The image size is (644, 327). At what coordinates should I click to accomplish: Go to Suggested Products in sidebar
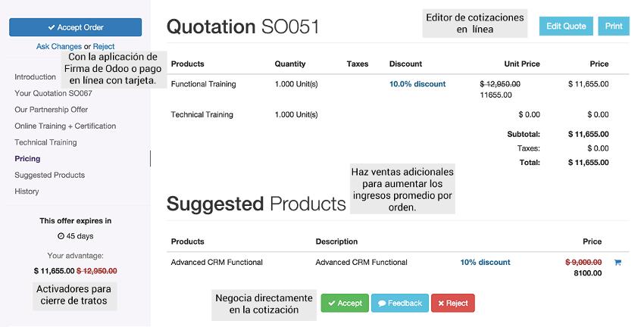(50, 175)
